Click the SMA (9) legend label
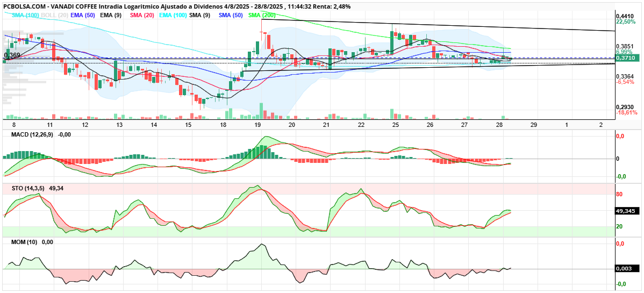Image resolution: width=644 pixels, height=293 pixels. tap(199, 15)
